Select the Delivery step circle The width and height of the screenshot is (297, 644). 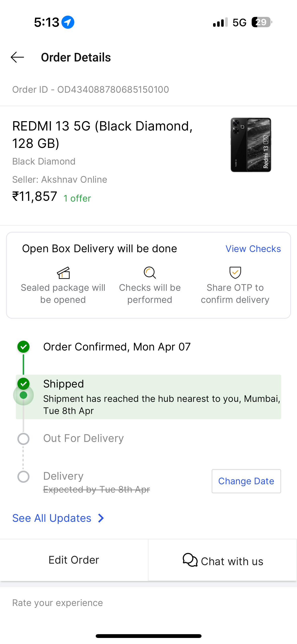(x=23, y=477)
